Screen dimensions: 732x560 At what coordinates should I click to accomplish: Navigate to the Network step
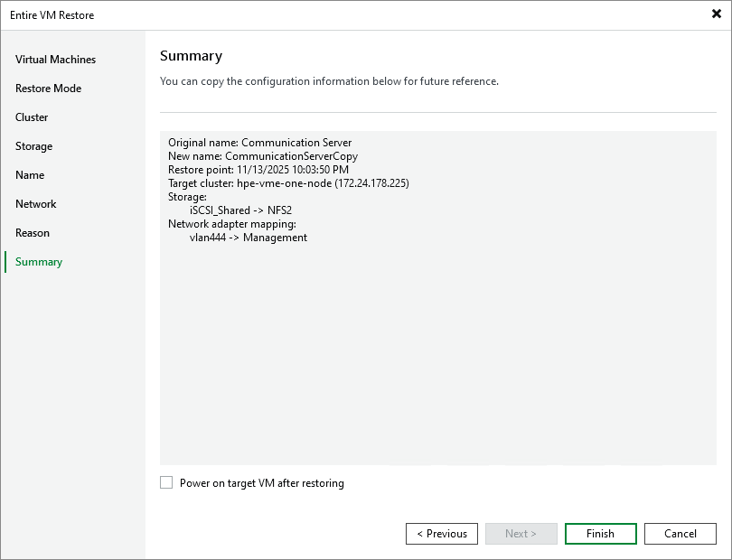click(35, 203)
